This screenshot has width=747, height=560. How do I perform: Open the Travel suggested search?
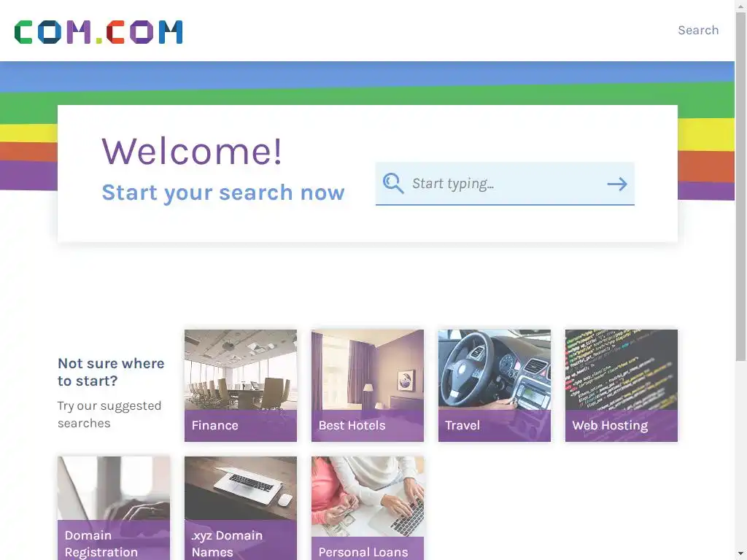[495, 385]
